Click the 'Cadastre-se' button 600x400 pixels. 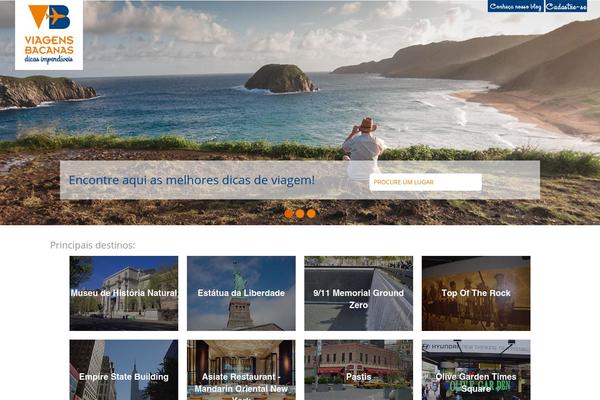click(566, 6)
